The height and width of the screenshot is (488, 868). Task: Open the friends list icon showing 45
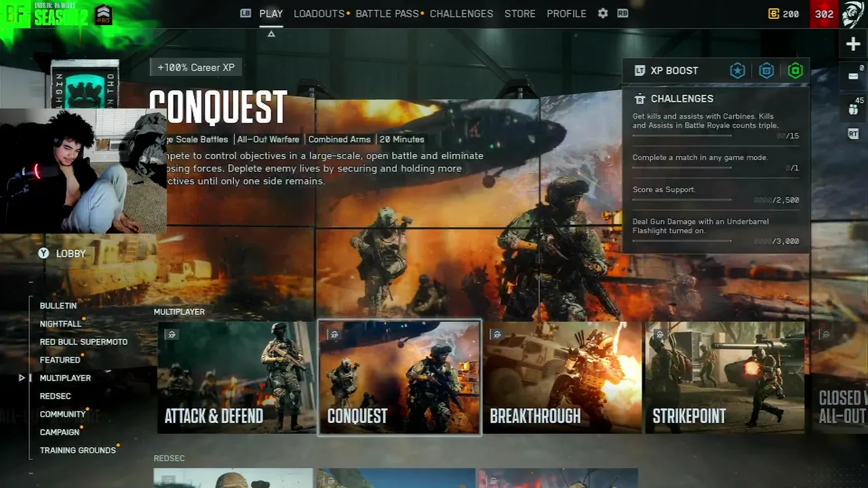pyautogui.click(x=853, y=108)
